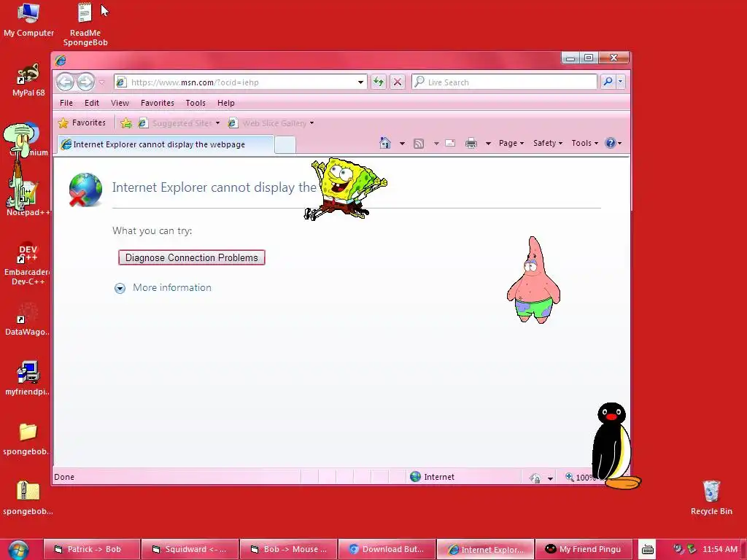This screenshot has height=560, width=747.
Task: Open the Help menu
Action: pos(226,103)
